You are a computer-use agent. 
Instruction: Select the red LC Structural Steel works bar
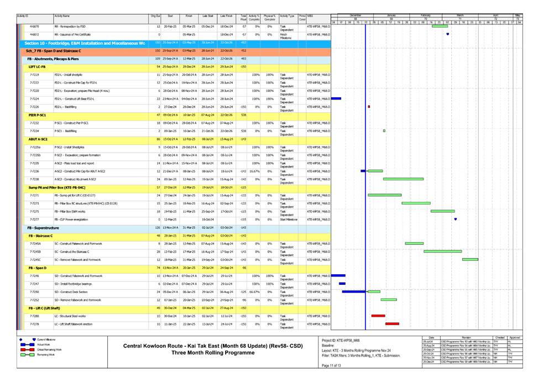pyautogui.click(x=378, y=316)
